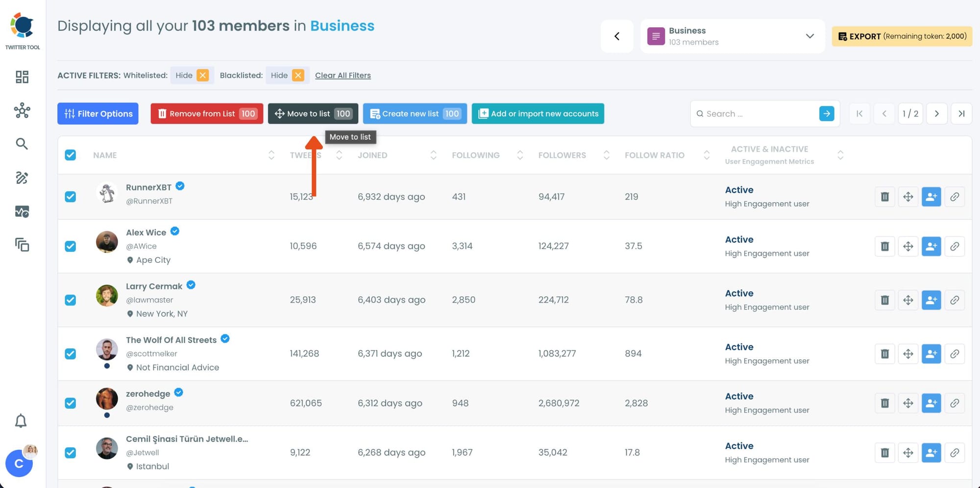Copy the RunnerXBT profile link icon
The image size is (980, 488).
pyautogui.click(x=955, y=197)
